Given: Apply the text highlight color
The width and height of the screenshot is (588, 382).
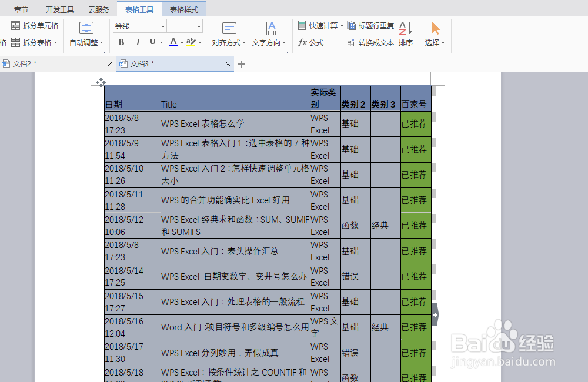Looking at the screenshot, I should (191, 42).
